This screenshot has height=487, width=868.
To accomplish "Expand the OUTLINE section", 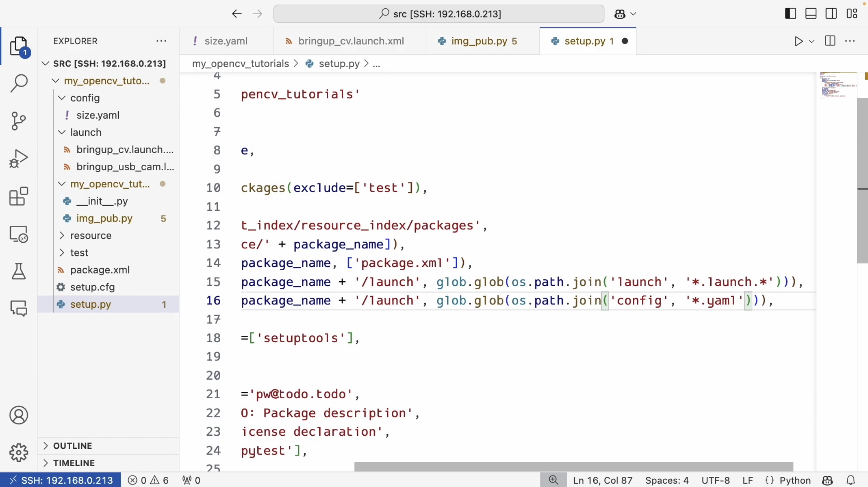I will (x=73, y=446).
